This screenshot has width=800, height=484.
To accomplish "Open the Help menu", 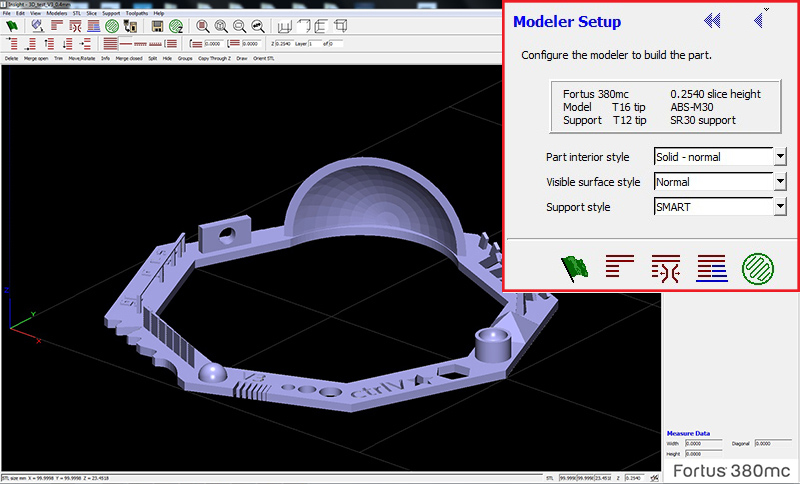I will coord(159,13).
